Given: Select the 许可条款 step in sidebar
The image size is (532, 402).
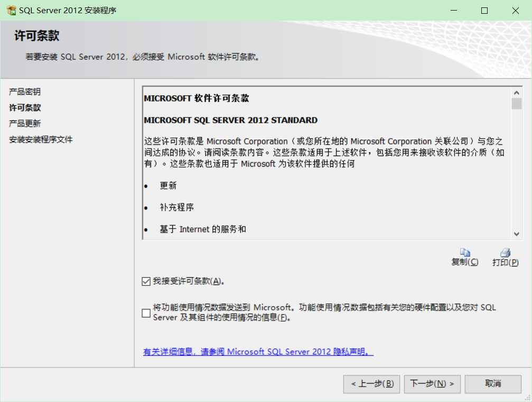Looking at the screenshot, I should (x=25, y=108).
